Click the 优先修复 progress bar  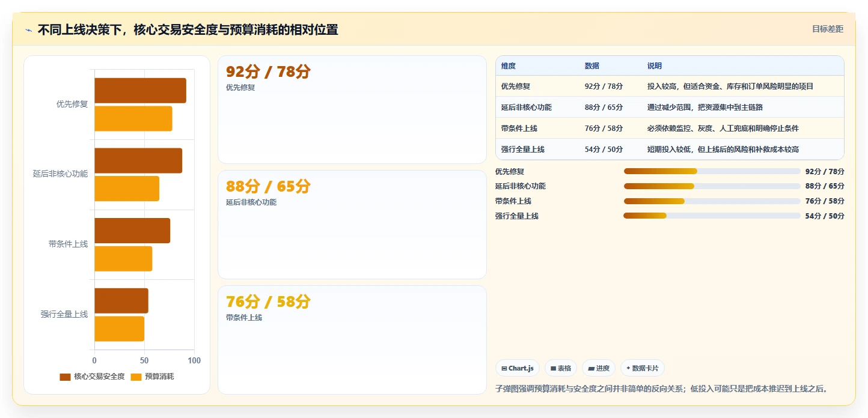pyautogui.click(x=712, y=171)
